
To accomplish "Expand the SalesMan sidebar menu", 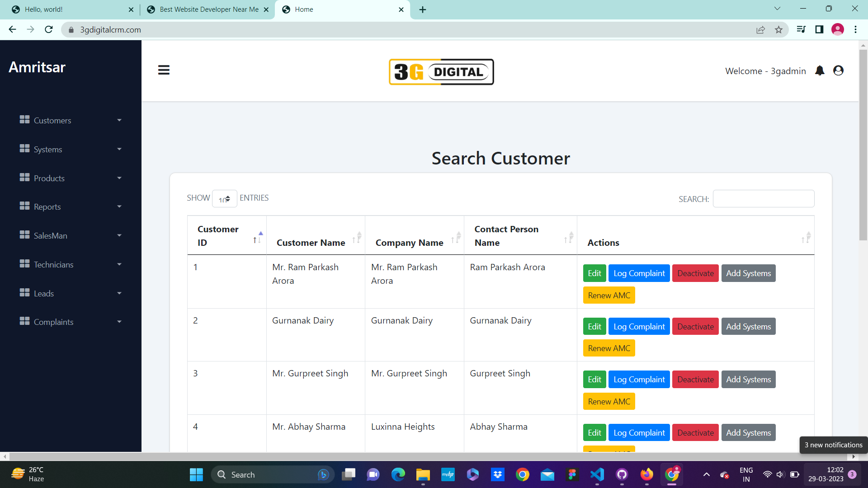I will 71,236.
